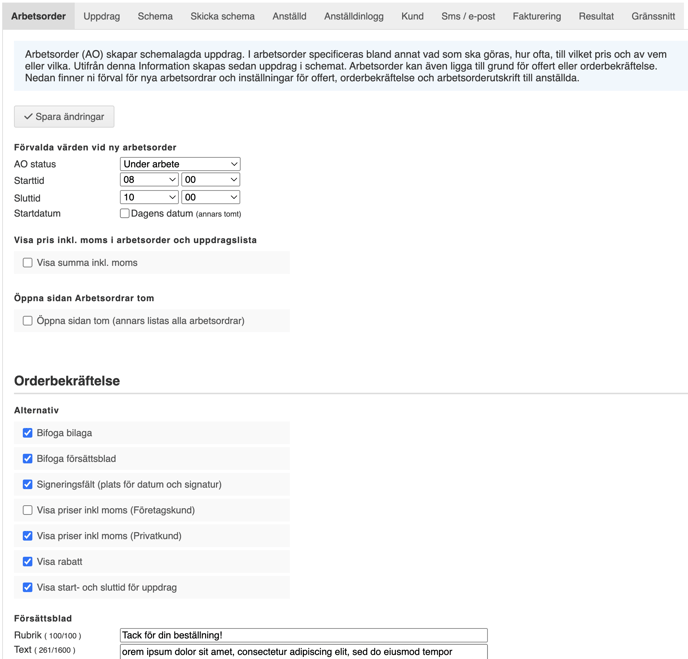Click the Rubrik input field
Image resolution: width=688 pixels, height=659 pixels.
pos(304,635)
